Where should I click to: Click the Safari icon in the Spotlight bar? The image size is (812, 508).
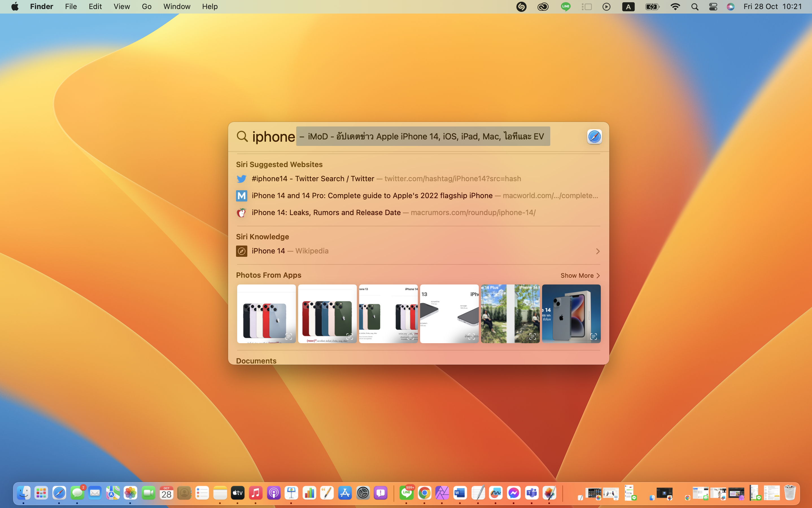click(594, 137)
